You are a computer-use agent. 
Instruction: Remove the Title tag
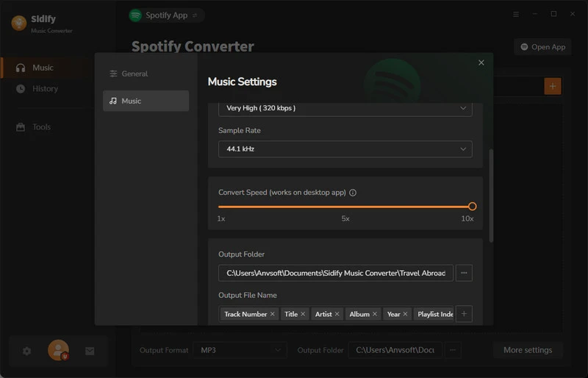pyautogui.click(x=303, y=314)
